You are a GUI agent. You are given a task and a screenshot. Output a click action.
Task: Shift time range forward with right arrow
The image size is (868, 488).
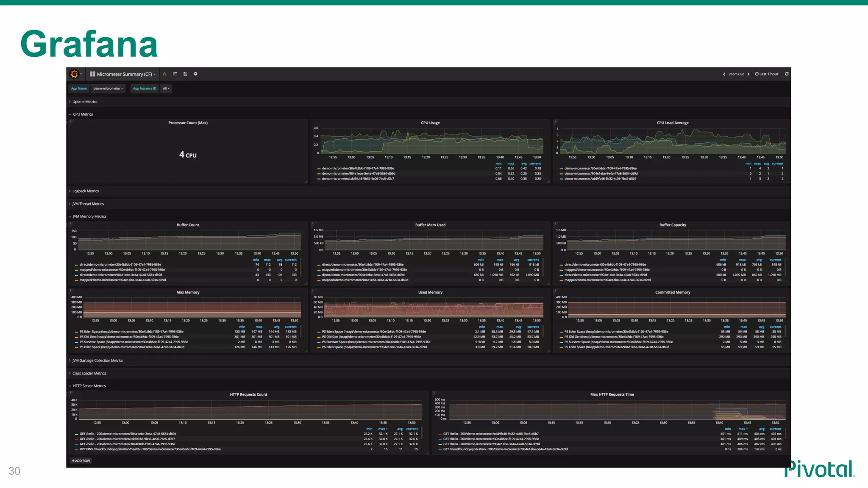(748, 74)
